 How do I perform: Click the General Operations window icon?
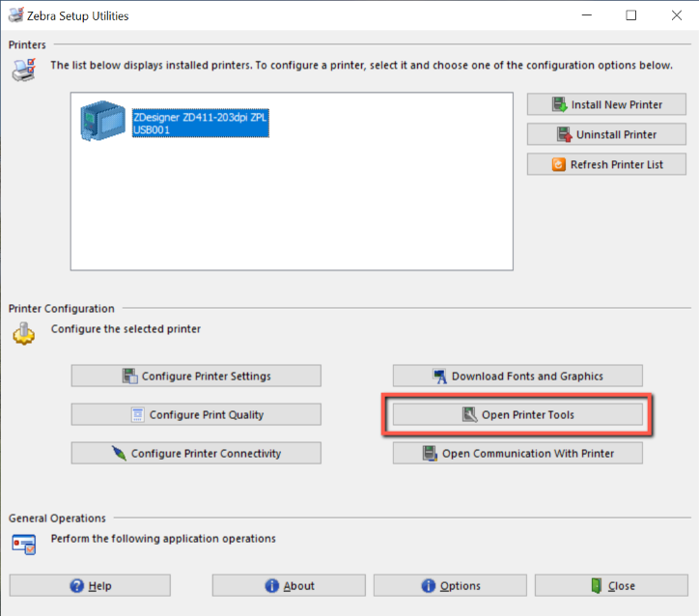coord(23,544)
